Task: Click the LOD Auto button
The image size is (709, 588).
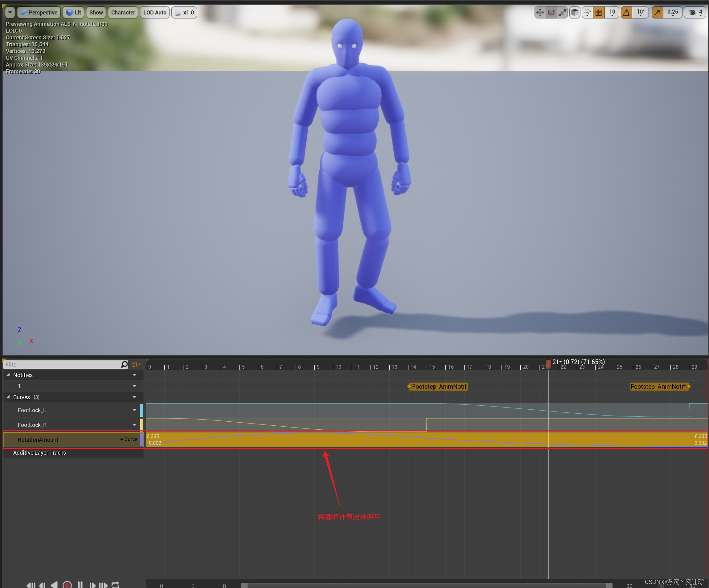Action: click(155, 13)
